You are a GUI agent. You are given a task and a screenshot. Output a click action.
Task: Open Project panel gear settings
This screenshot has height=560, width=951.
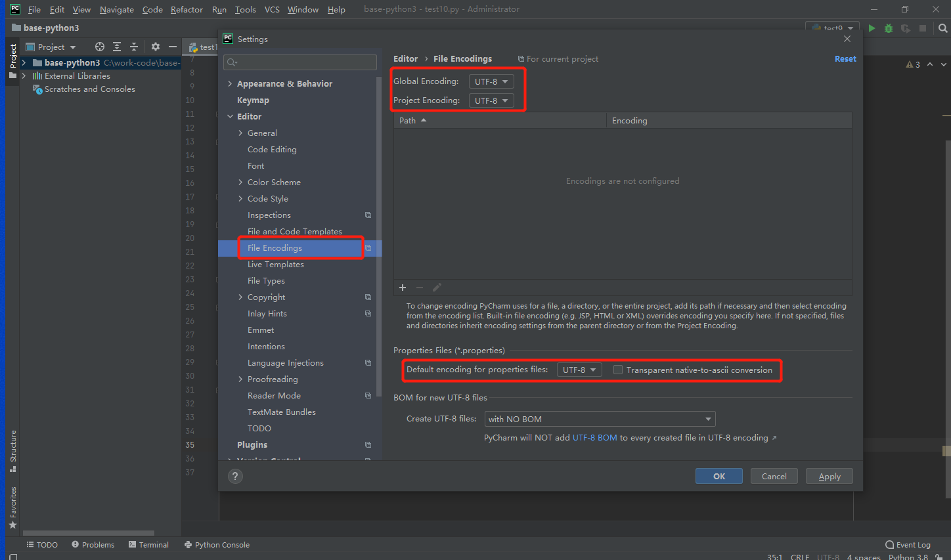coord(156,47)
